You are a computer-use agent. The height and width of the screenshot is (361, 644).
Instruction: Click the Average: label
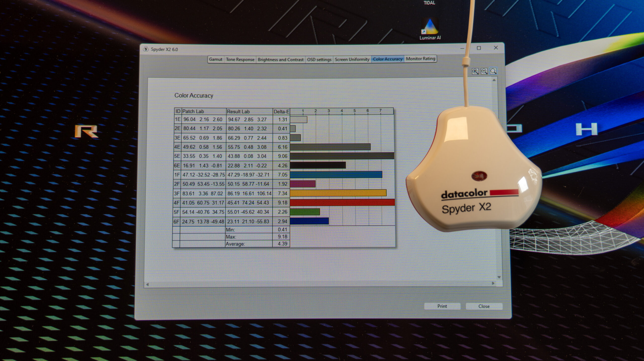235,244
